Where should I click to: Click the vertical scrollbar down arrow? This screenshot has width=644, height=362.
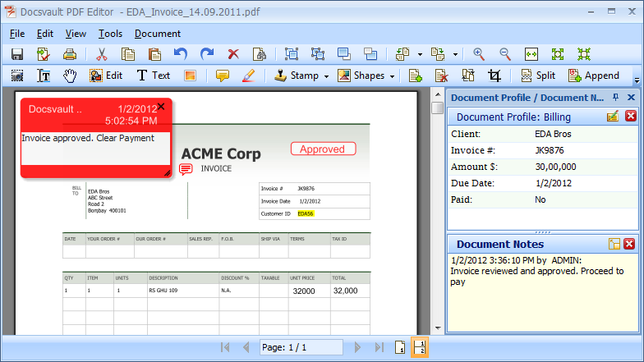click(x=438, y=328)
